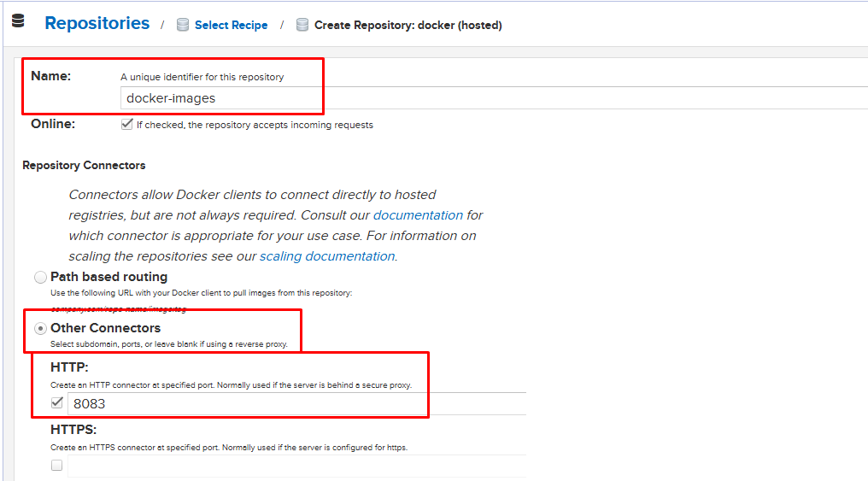This screenshot has height=481, width=868.
Task: Enable the HTTPS connector checkbox
Action: pos(57,466)
